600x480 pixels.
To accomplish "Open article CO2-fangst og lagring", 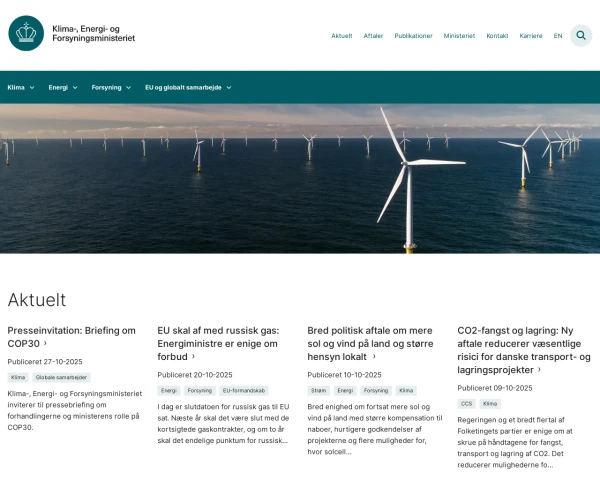I will pos(524,350).
